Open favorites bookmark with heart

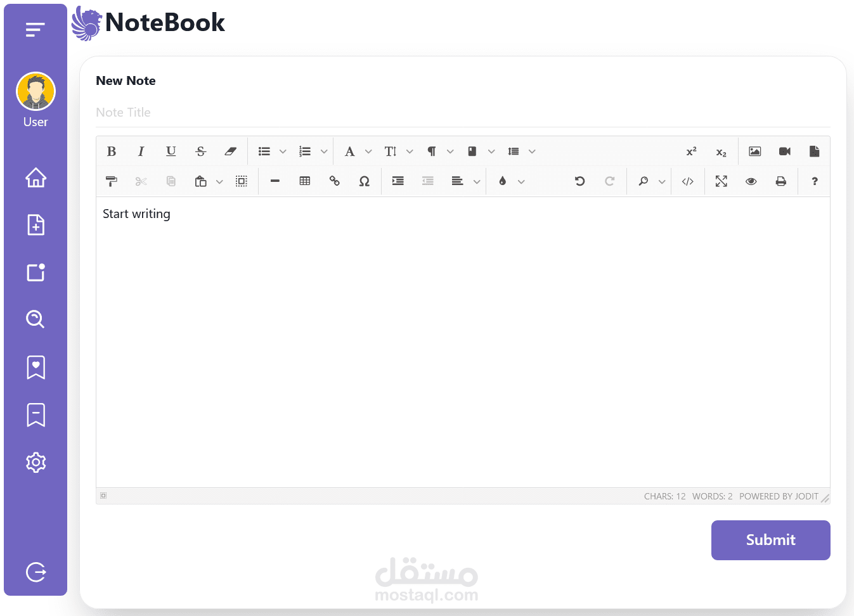coord(36,367)
